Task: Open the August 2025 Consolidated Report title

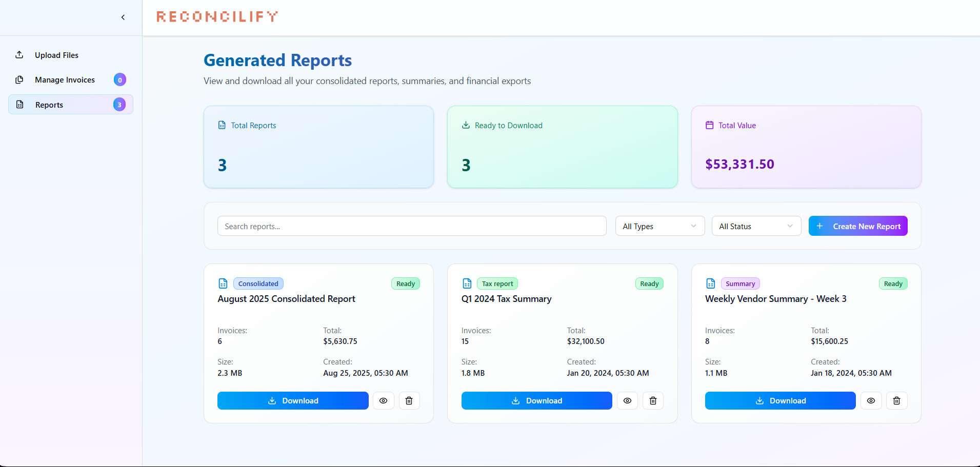Action: click(286, 299)
